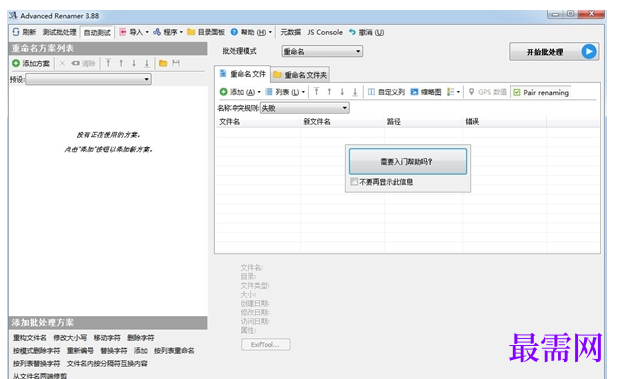621x379 pixels.
Task: Click 自定义列 custom columns
Action: pyautogui.click(x=386, y=92)
